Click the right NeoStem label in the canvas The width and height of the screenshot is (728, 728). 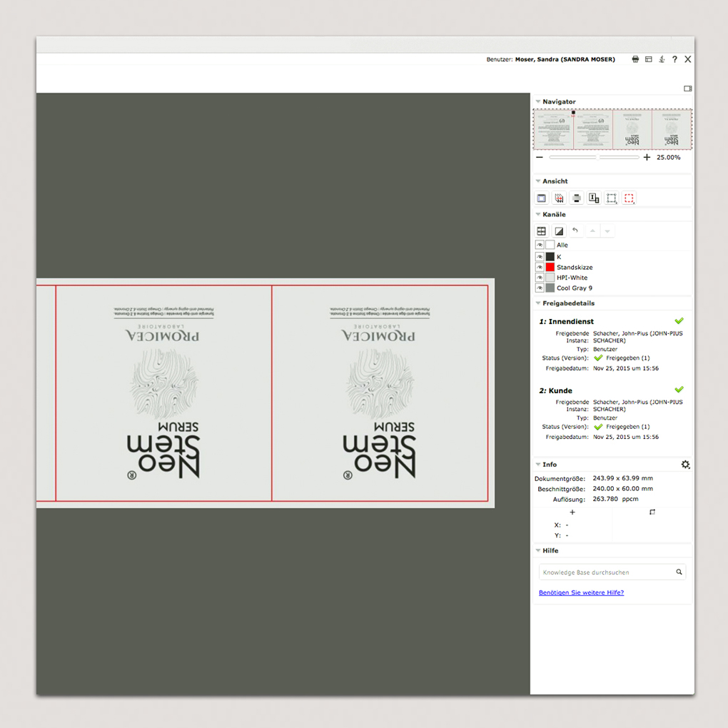[380, 393]
